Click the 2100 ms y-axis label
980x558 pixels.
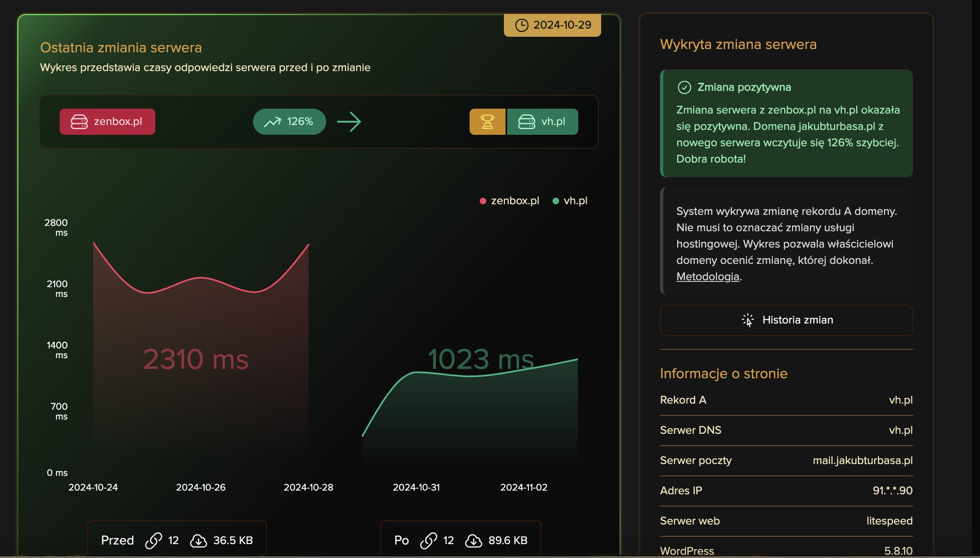pos(57,289)
